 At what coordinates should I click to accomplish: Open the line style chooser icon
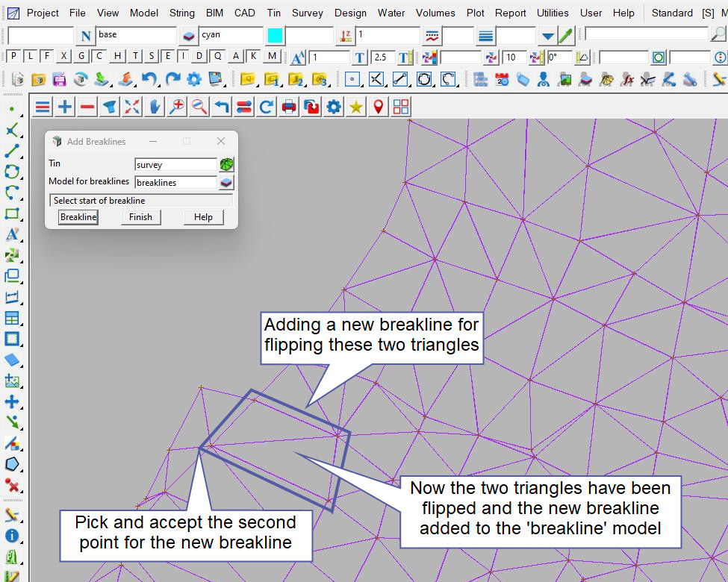pyautogui.click(x=432, y=36)
